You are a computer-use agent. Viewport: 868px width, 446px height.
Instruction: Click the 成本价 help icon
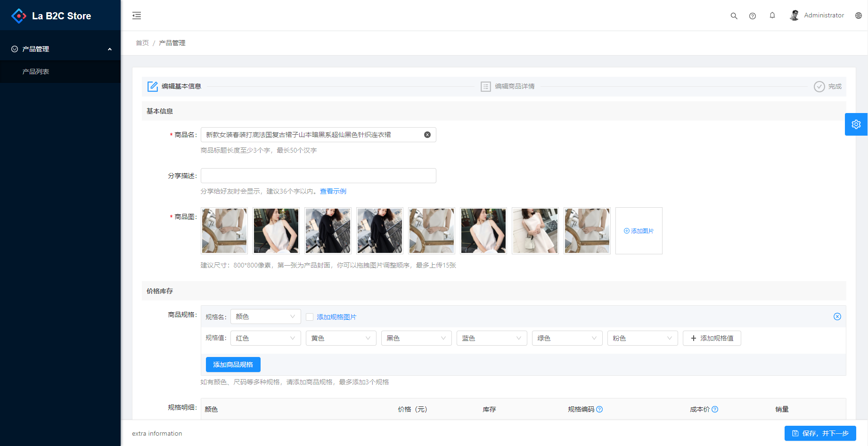point(715,409)
